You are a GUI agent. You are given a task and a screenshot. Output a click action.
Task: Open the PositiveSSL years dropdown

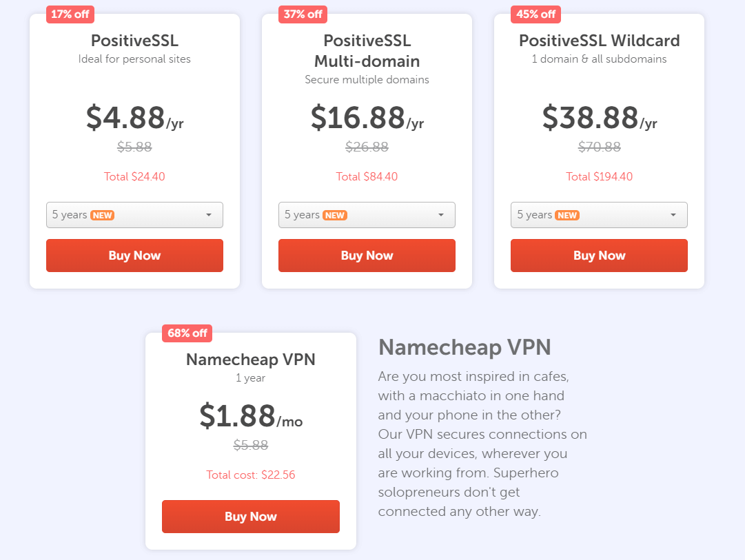click(x=134, y=215)
